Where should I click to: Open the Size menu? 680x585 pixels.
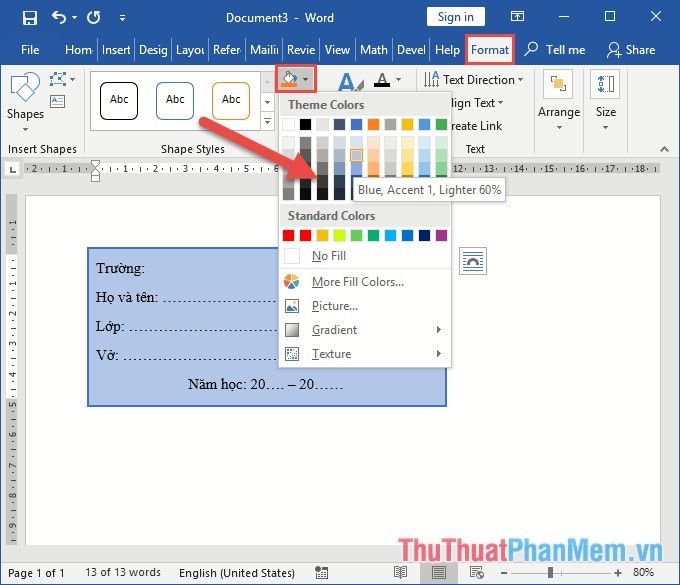coord(605,102)
